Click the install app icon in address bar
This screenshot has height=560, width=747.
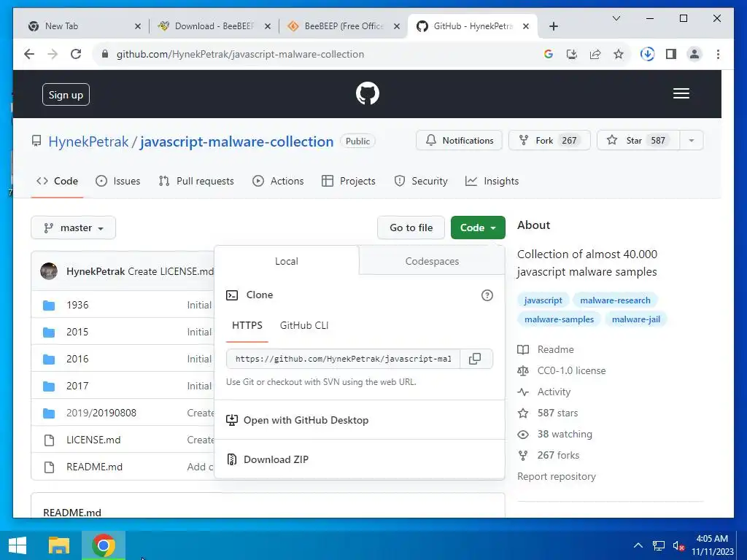[572, 54]
